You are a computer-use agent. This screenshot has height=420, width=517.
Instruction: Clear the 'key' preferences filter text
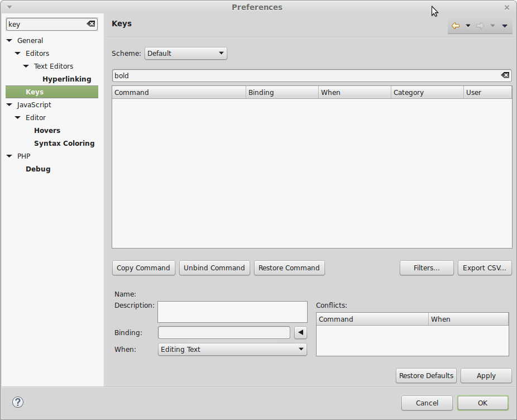click(90, 24)
